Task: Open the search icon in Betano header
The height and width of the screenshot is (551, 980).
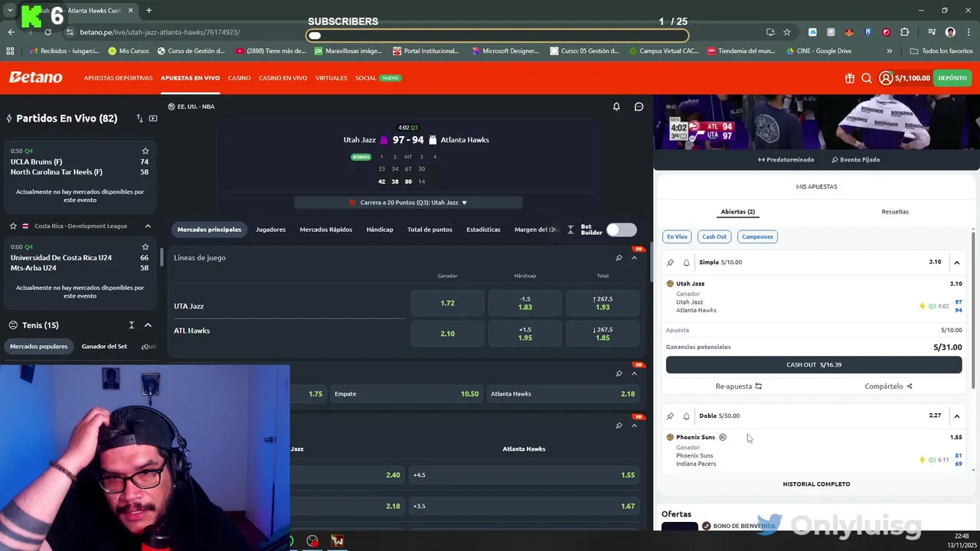Action: 867,78
